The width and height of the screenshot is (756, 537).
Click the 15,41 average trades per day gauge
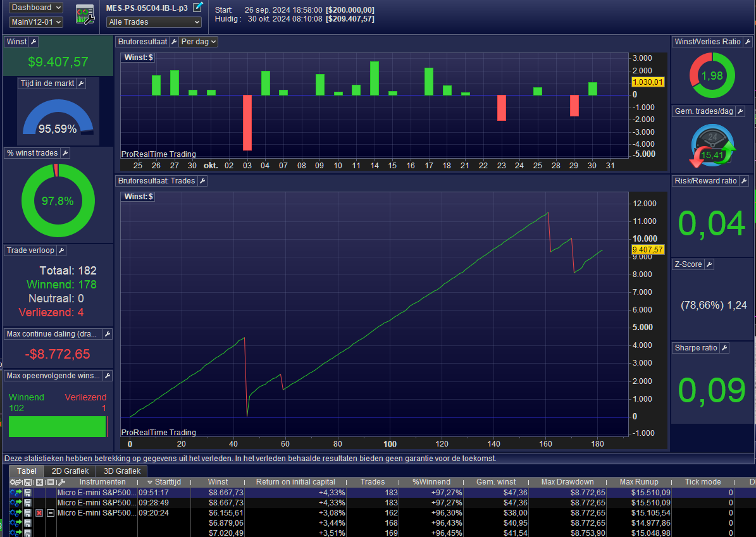[x=712, y=145]
